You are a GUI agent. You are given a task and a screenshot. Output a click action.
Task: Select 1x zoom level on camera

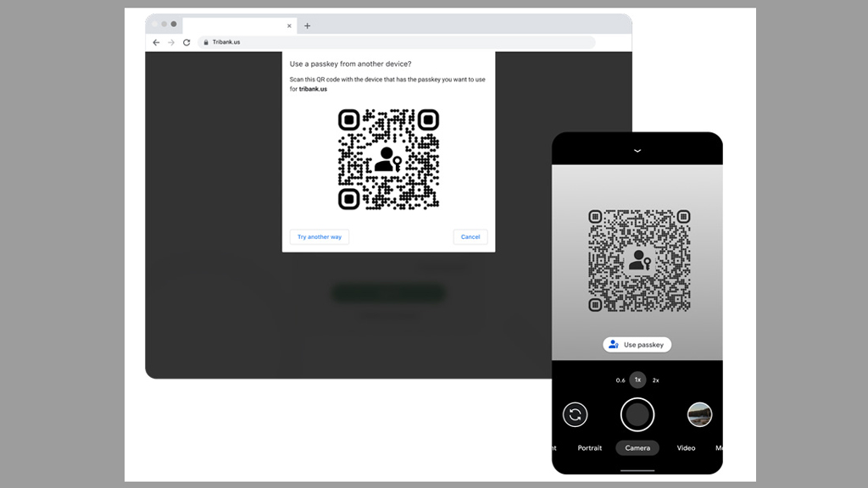pyautogui.click(x=637, y=380)
